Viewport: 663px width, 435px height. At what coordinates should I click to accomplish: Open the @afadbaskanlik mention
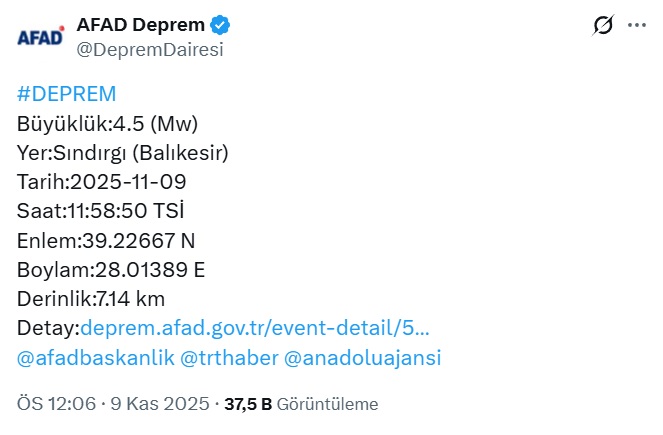pos(94,357)
